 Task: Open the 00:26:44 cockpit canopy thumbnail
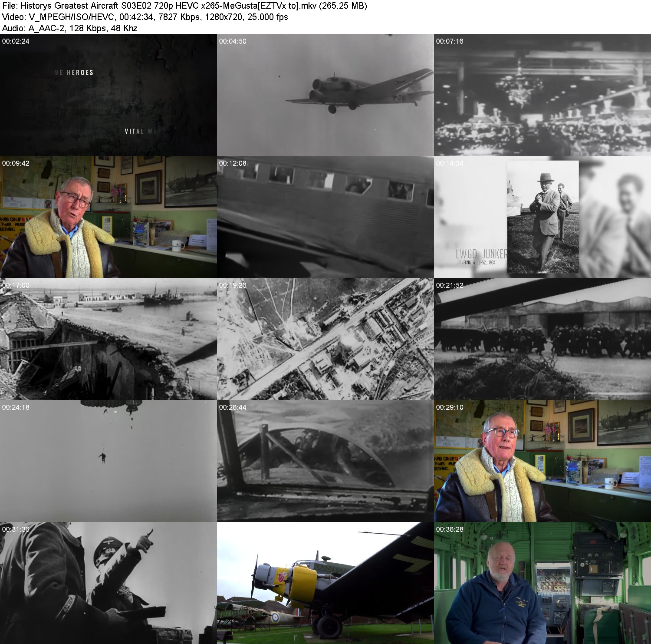point(325,461)
